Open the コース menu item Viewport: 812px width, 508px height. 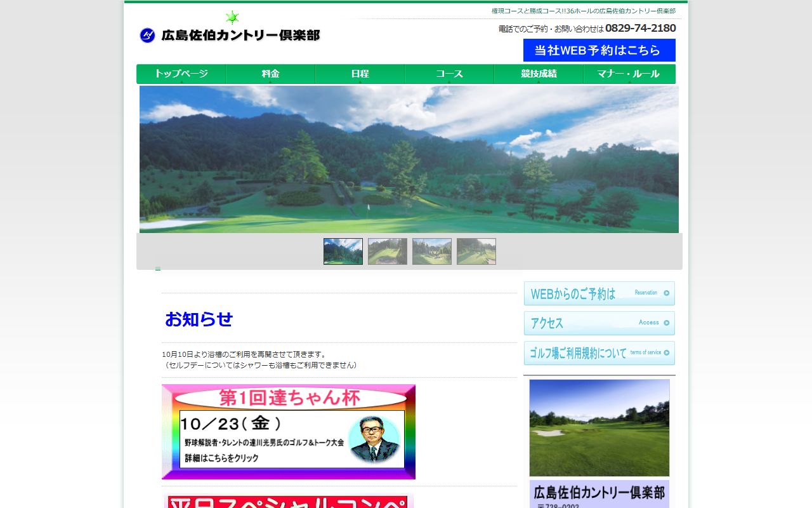pos(449,74)
